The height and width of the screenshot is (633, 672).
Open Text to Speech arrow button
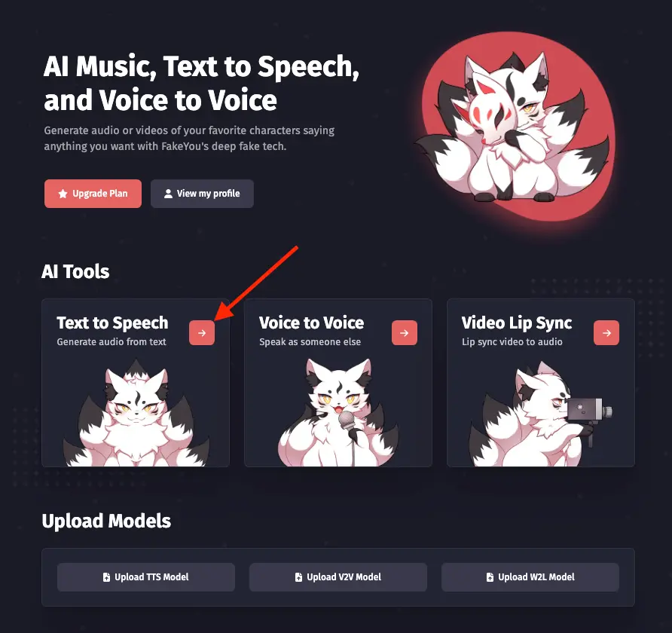coord(202,332)
